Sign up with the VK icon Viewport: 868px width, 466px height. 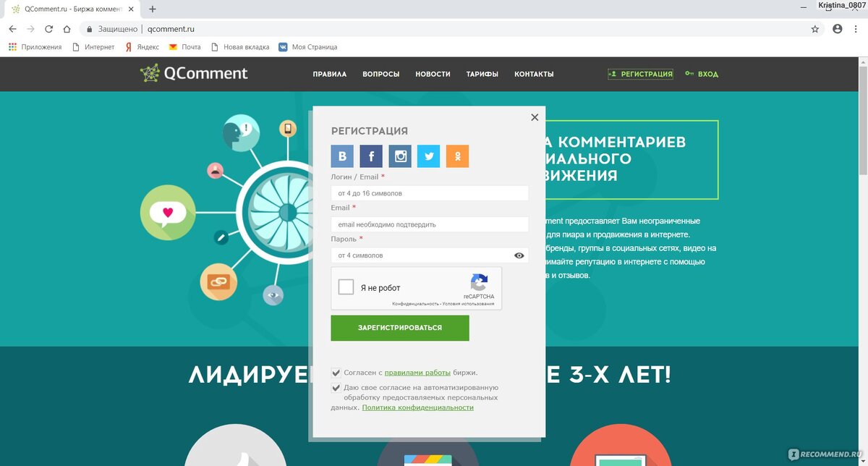tap(342, 156)
